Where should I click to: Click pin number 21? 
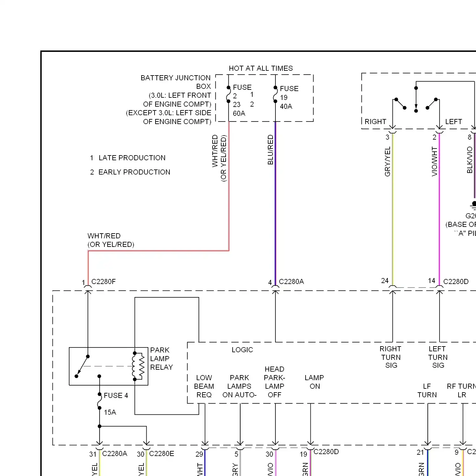(420, 452)
